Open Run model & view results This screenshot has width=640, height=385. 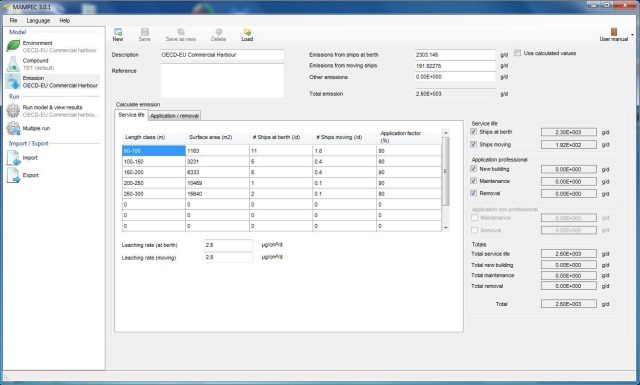[53, 107]
